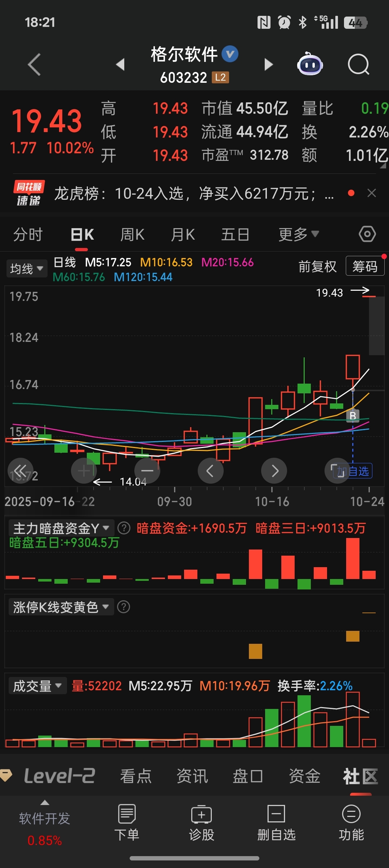Image resolution: width=389 pixels, height=868 pixels.
Task: Tap the 14.04 low price label
Action: (133, 482)
